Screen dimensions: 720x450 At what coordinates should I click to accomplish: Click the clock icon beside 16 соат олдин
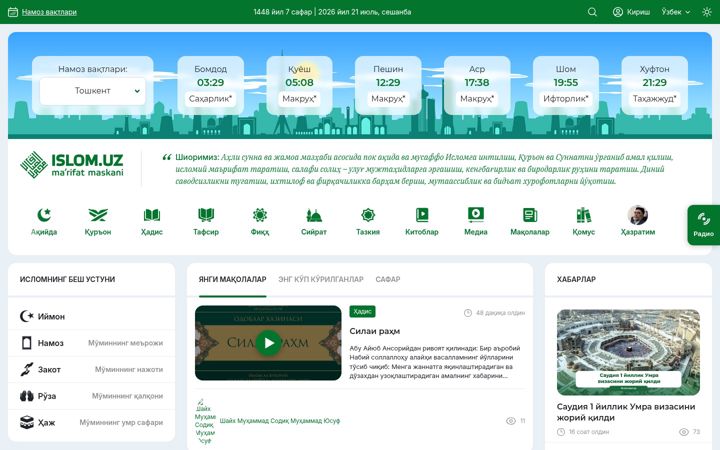pos(561,432)
